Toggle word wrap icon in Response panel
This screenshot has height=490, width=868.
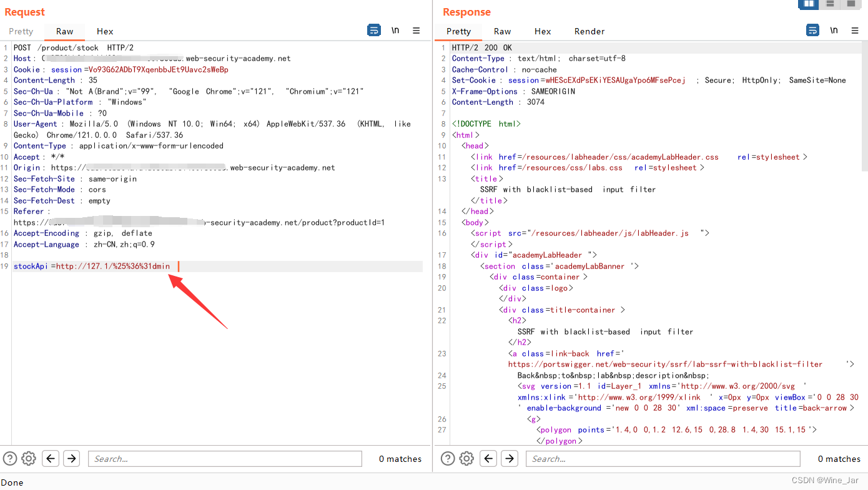813,30
